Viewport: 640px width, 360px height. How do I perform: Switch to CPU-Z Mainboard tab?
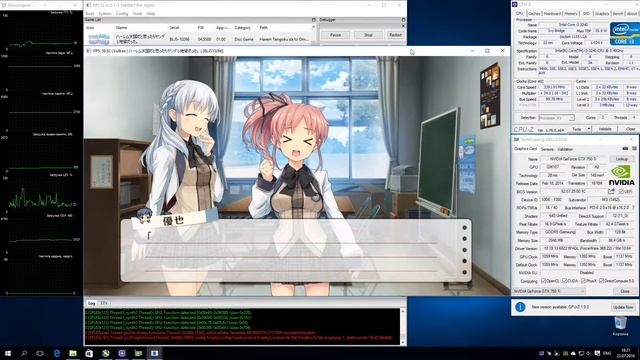(552, 13)
